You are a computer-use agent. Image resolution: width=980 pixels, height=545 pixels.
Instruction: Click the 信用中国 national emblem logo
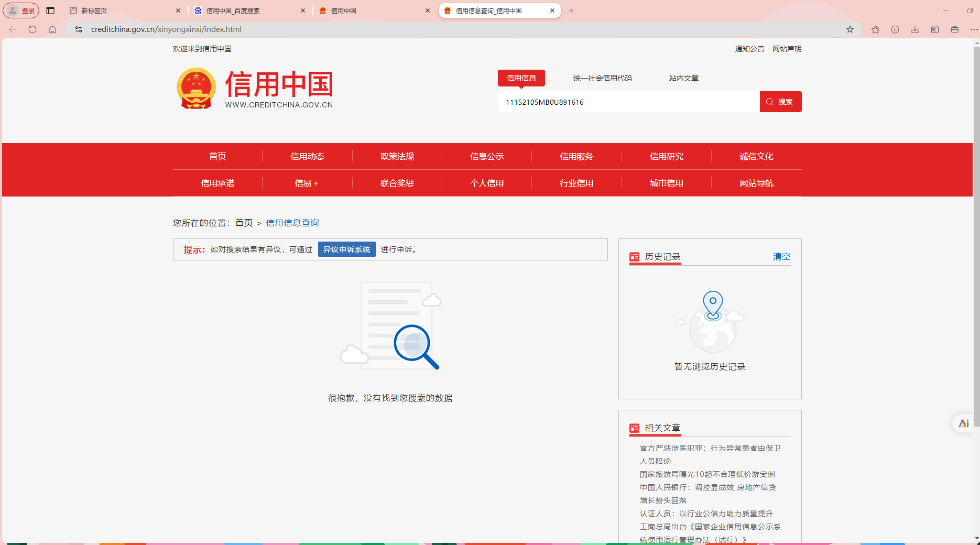click(196, 88)
